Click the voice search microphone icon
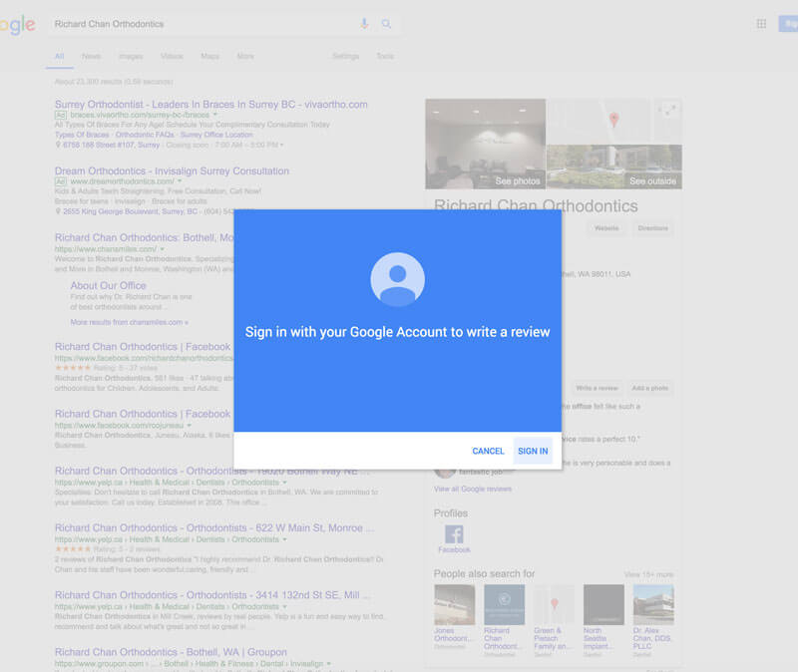 pos(364,24)
